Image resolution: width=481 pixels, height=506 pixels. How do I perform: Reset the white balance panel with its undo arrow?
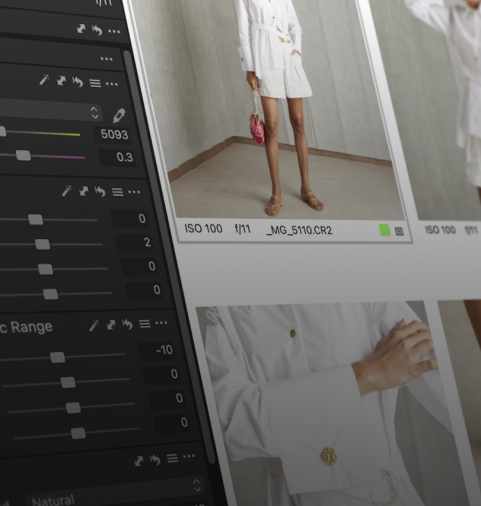point(78,82)
